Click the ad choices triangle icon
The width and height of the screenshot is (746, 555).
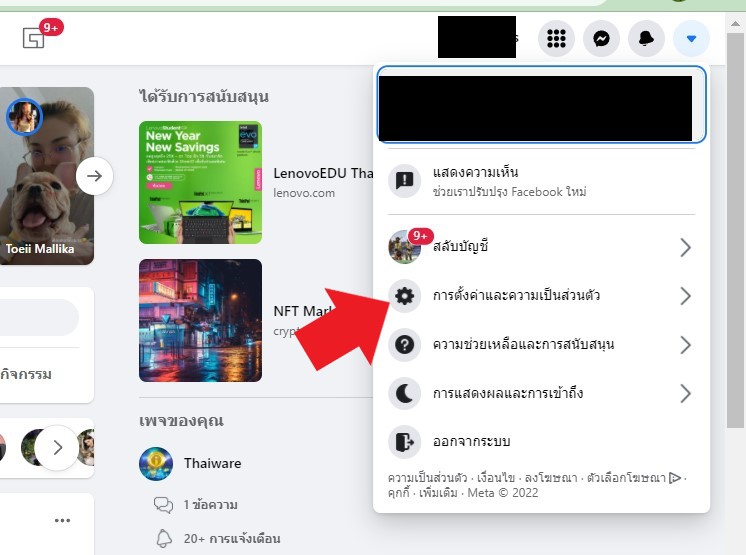675,478
